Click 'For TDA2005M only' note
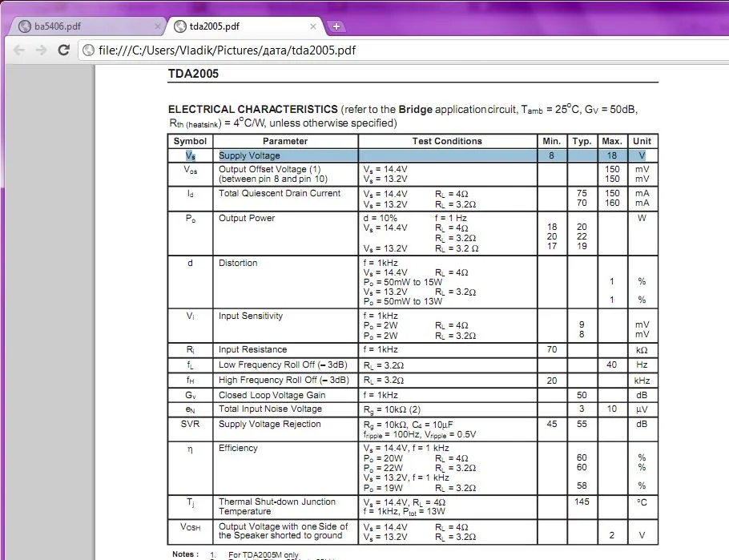729x560 pixels. (264, 555)
